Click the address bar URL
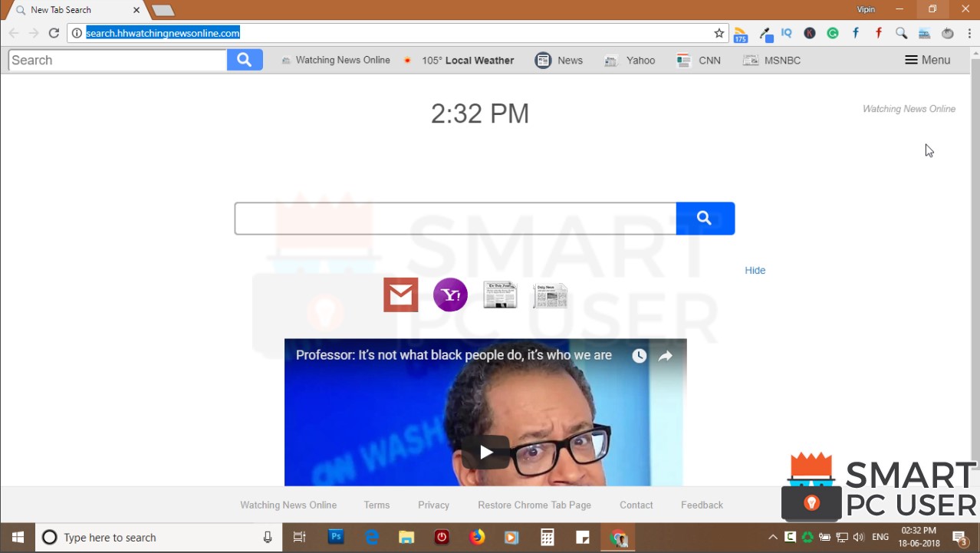This screenshot has width=980, height=553. tap(163, 33)
